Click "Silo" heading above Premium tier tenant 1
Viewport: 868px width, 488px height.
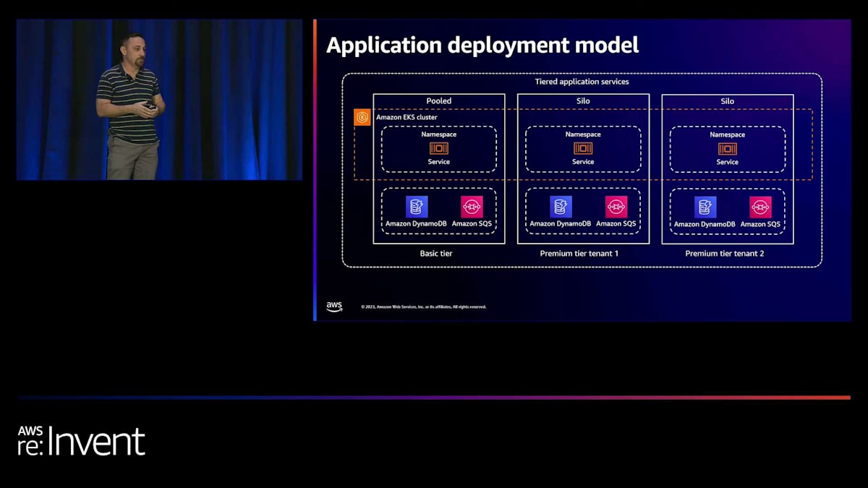[x=583, y=101]
